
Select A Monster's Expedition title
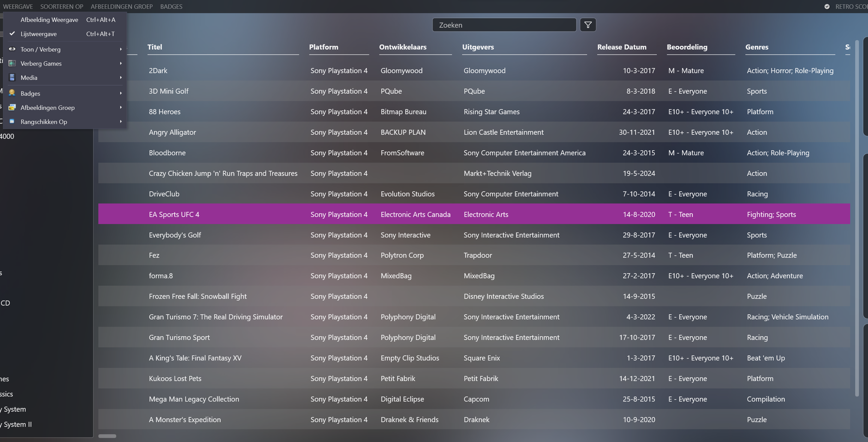pos(185,420)
